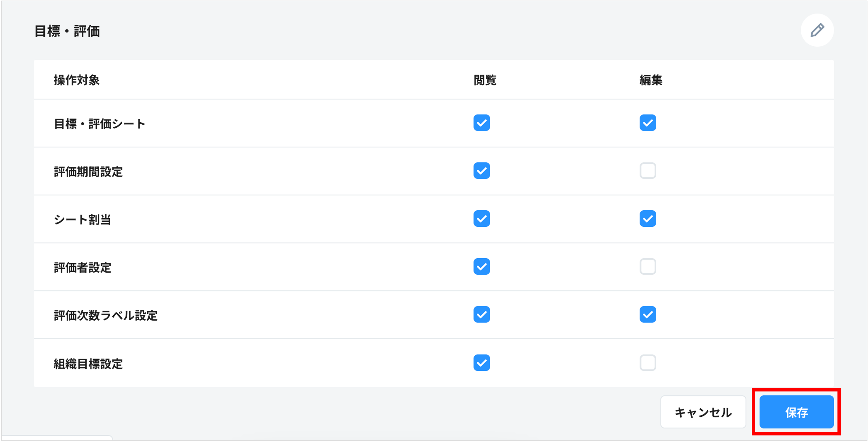Image resolution: width=868 pixels, height=442 pixels.
Task: Disable 閲覧 permission for 評価期間設定
Action: coord(482,171)
